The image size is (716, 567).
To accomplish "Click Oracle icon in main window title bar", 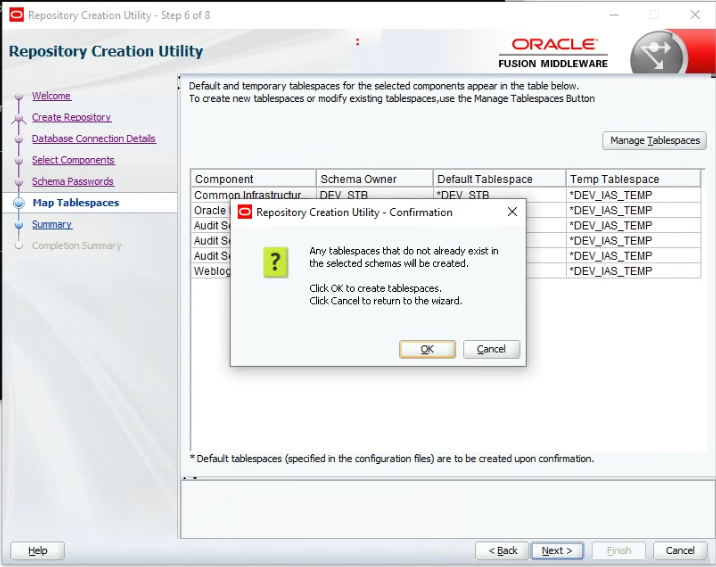I will click(x=16, y=15).
